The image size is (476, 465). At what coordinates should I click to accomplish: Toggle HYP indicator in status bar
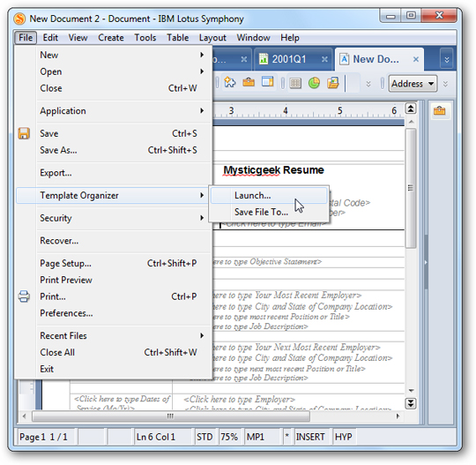point(344,437)
